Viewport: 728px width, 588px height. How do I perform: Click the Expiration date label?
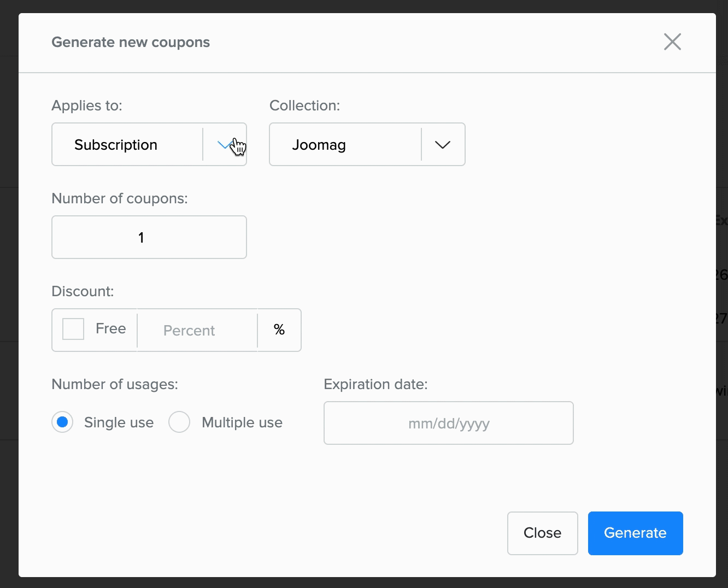tap(375, 384)
